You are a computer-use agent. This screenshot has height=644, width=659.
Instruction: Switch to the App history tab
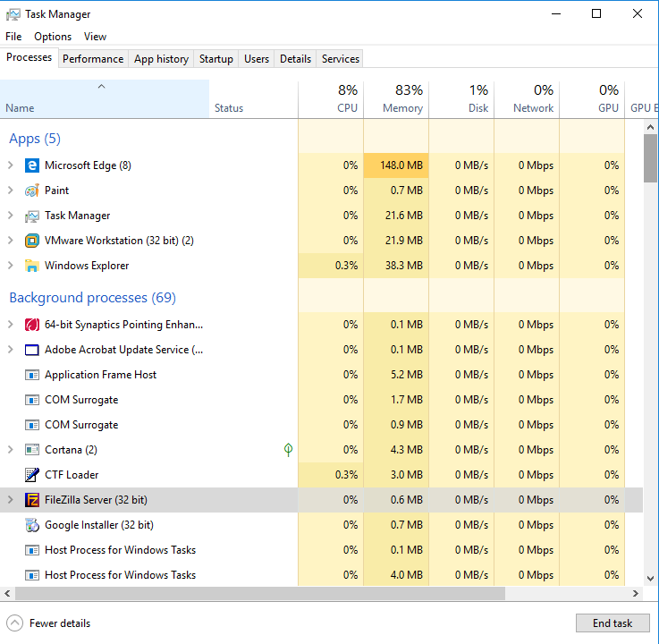[x=161, y=59]
